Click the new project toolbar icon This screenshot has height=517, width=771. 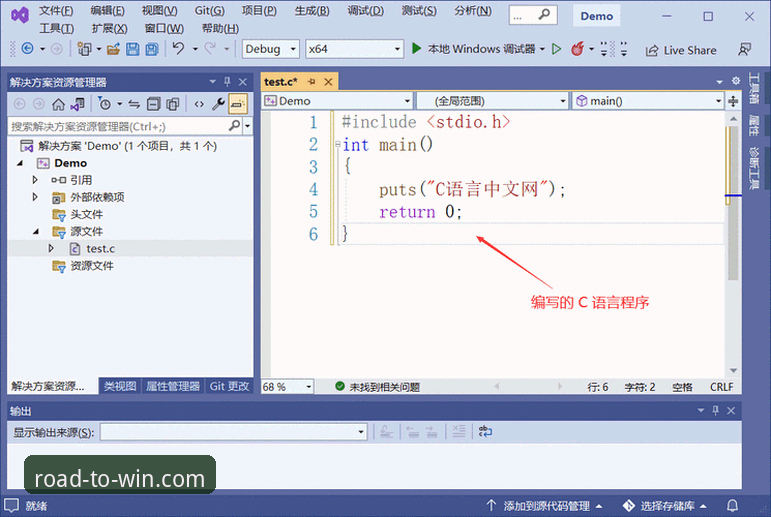tap(84, 49)
